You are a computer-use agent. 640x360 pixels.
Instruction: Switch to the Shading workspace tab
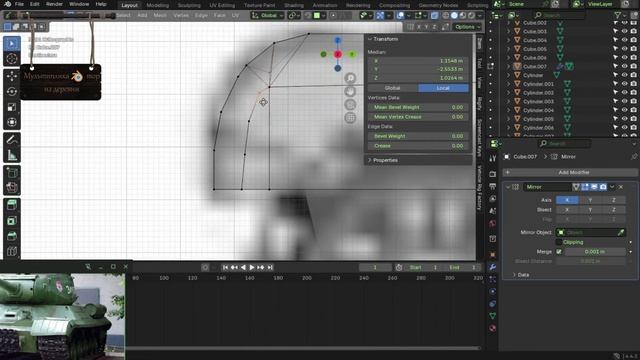click(294, 5)
